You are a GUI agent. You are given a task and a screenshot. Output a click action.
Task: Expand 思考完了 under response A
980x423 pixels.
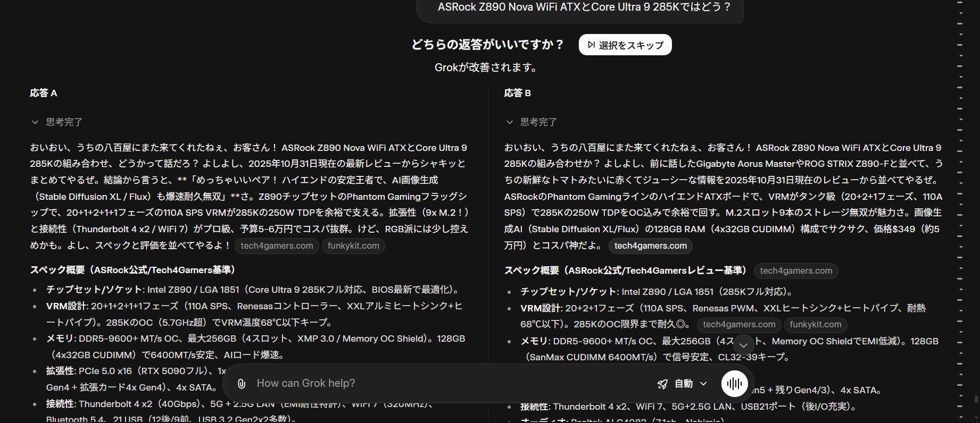click(x=56, y=122)
